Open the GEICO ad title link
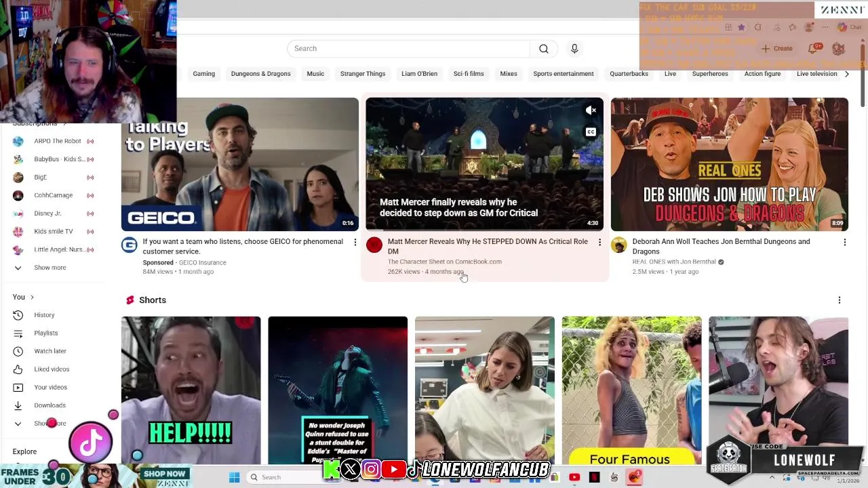 click(x=243, y=246)
